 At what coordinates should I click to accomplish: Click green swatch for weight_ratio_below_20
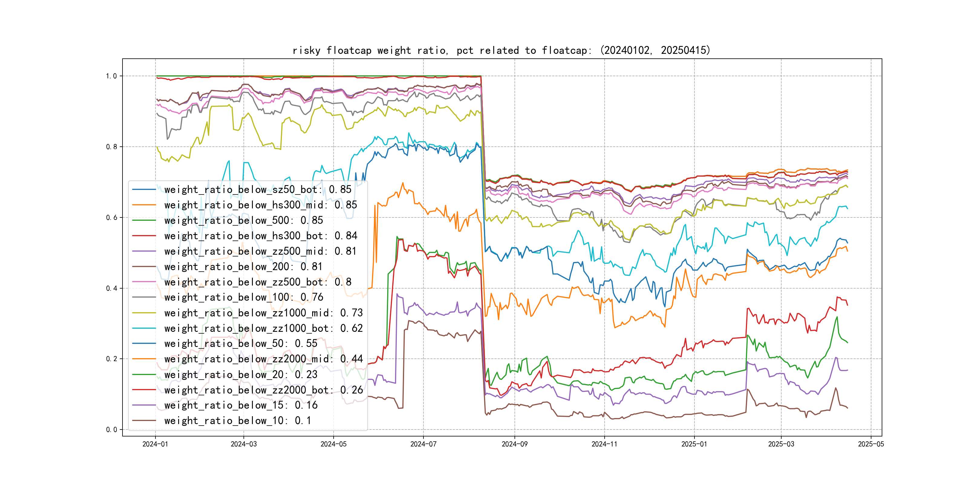point(144,374)
